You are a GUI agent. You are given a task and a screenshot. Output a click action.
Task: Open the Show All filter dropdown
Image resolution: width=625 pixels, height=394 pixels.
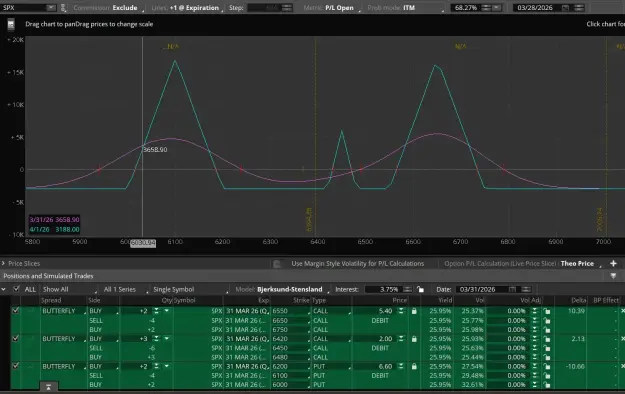(69, 289)
